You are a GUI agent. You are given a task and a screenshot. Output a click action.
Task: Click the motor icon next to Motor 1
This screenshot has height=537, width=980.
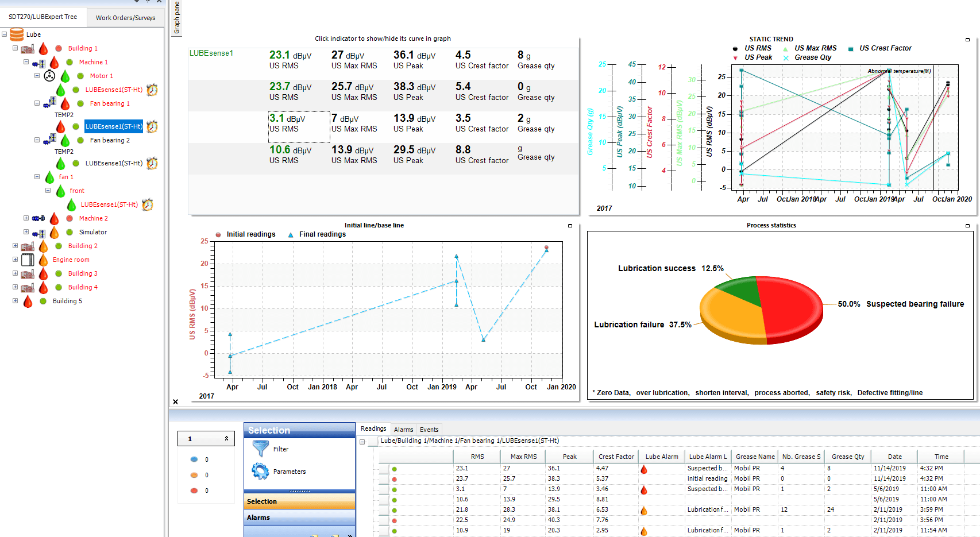tap(49, 75)
